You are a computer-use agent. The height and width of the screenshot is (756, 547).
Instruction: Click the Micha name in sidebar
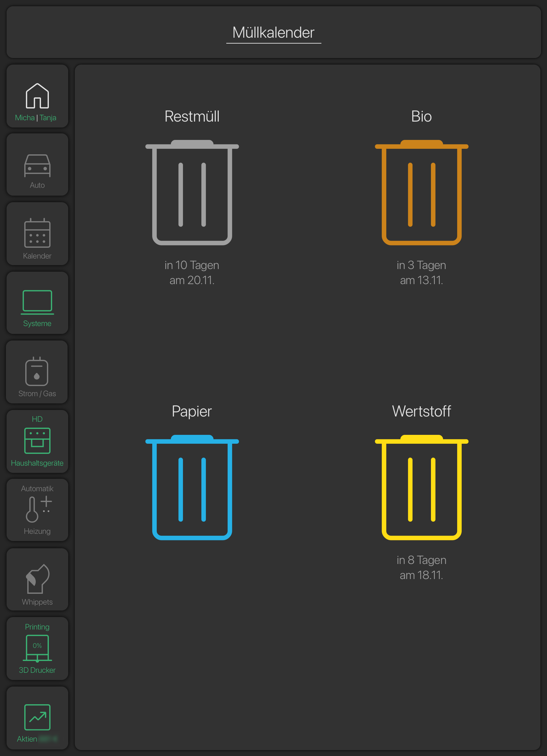[x=25, y=118]
